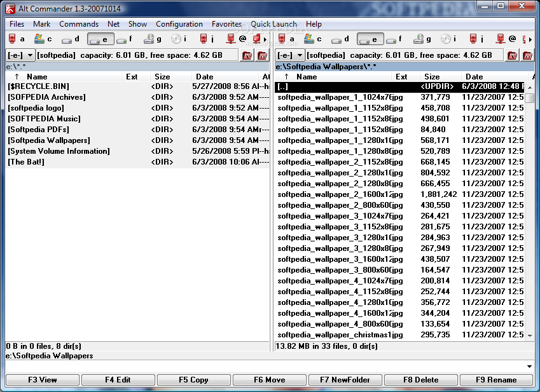Click the F8 Delete button
540x392 pixels.
tap(421, 380)
